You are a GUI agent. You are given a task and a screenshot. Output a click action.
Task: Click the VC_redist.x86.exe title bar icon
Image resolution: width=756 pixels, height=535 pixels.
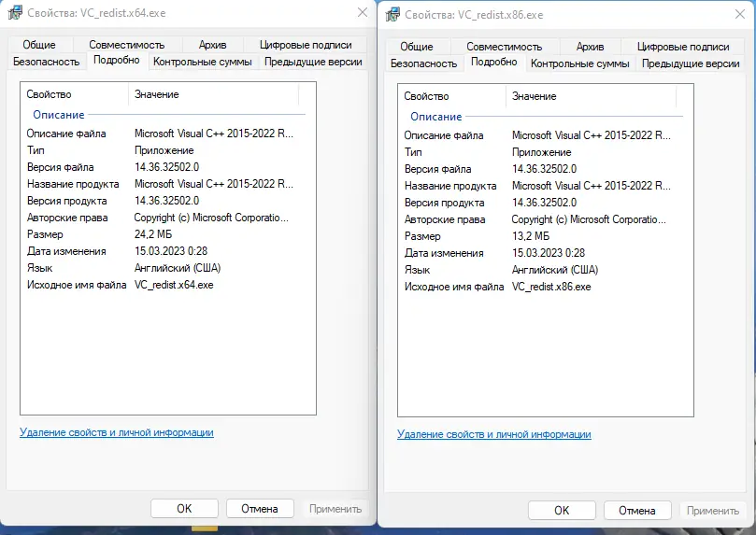(x=393, y=14)
